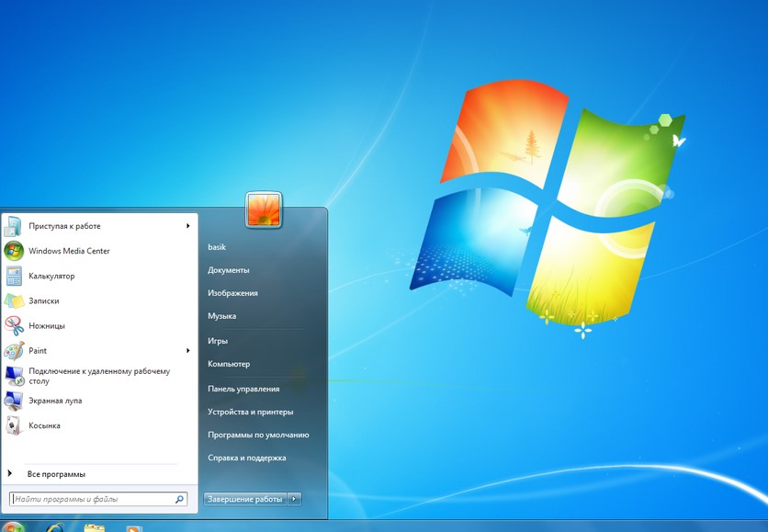The image size is (768, 532).
Task: Open the Косынка solitaire cards icon
Action: (14, 425)
